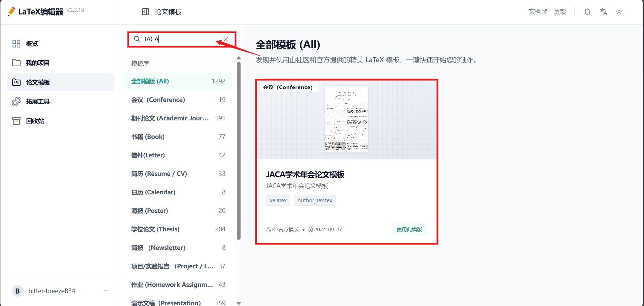The width and height of the screenshot is (644, 306).
Task: Click the xelatex tag
Action: pyautogui.click(x=278, y=200)
